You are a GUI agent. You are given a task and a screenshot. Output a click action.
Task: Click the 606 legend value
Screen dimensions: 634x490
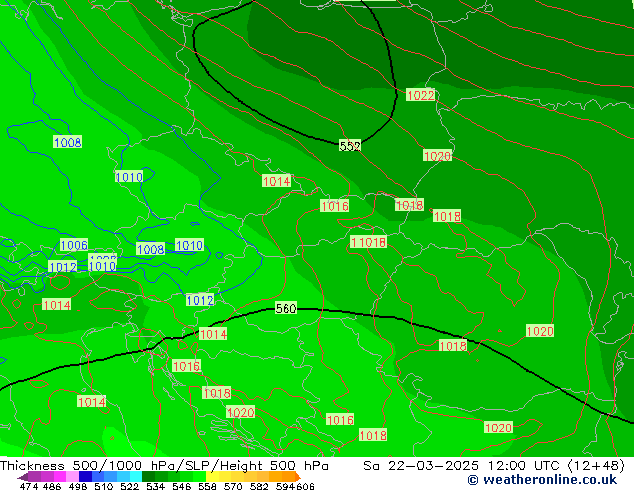coord(304,486)
